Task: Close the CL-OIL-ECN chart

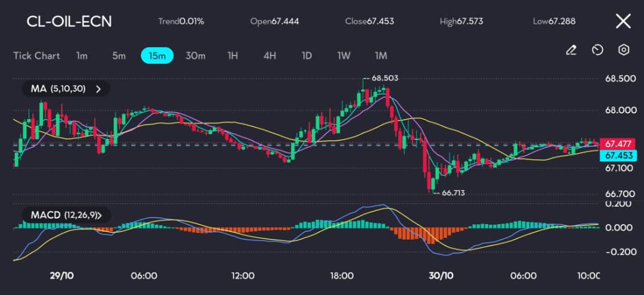Action: [623, 21]
